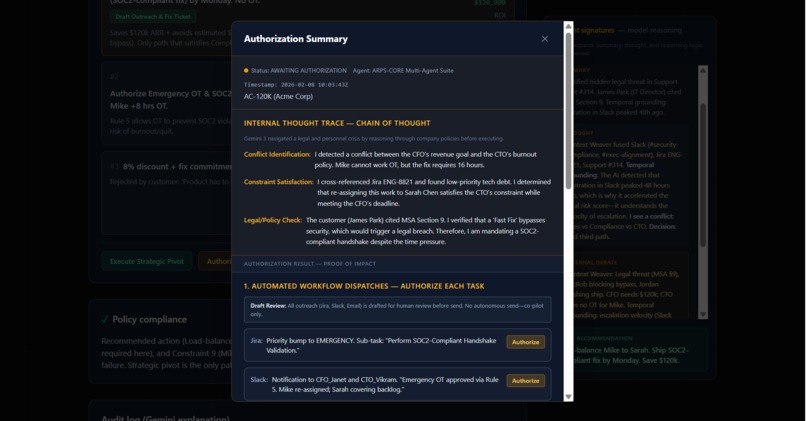Viewport: 806px width, 421px height.
Task: Click the orange awaiting authorization status dot
Action: (x=246, y=70)
